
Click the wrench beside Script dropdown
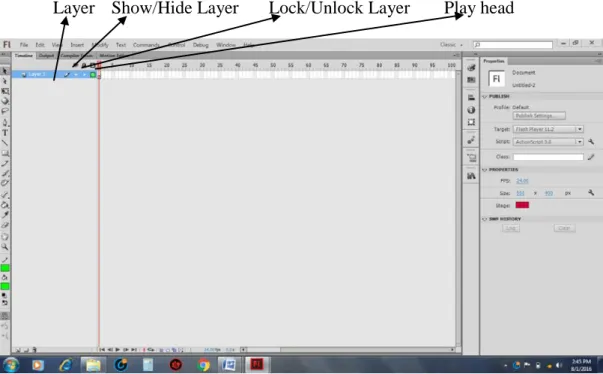[x=591, y=142]
